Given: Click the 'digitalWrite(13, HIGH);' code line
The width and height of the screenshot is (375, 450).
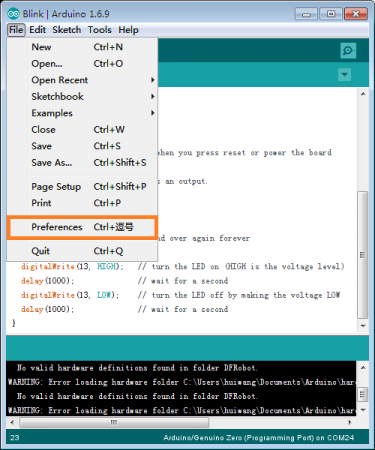Looking at the screenshot, I should pyautogui.click(x=72, y=266).
